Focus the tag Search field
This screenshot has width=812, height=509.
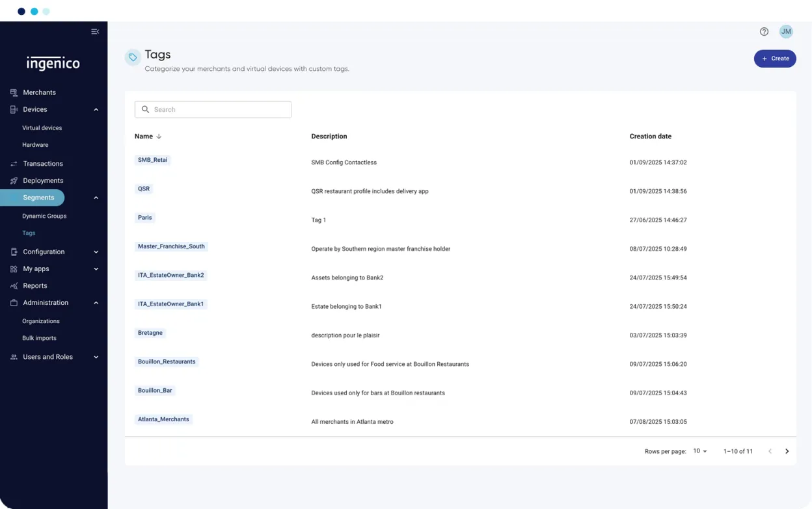[x=213, y=109]
